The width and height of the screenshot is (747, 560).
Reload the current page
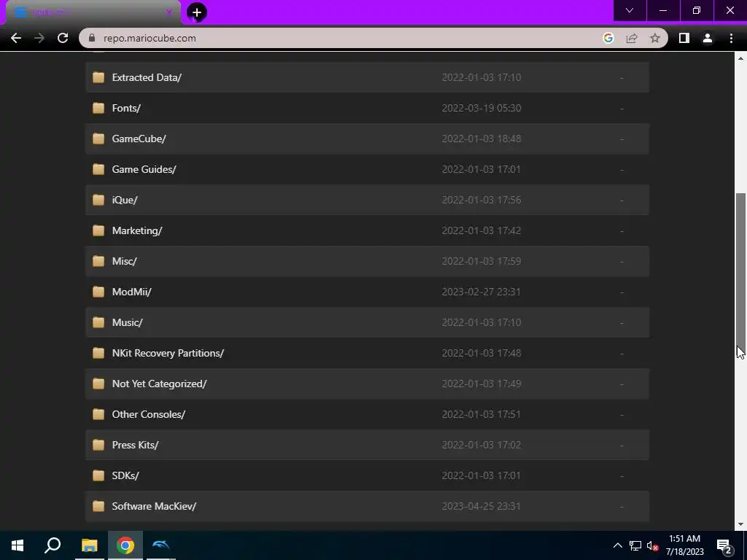pyautogui.click(x=63, y=38)
